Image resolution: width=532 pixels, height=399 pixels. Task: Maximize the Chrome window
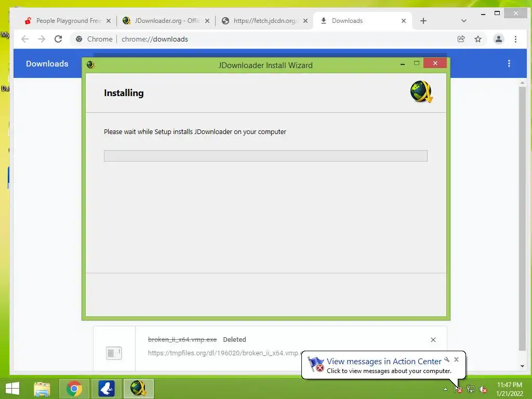(497, 13)
